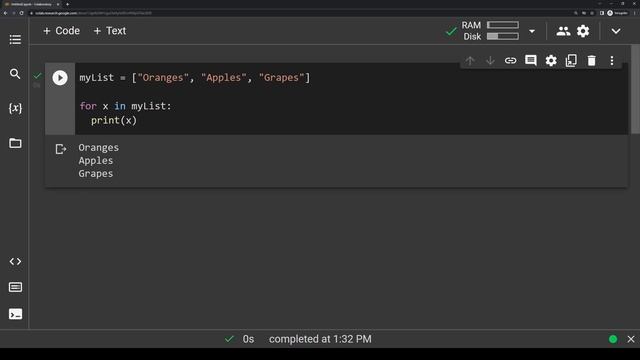Open the terminal panel
Screen dimensions: 640x360
15,314
